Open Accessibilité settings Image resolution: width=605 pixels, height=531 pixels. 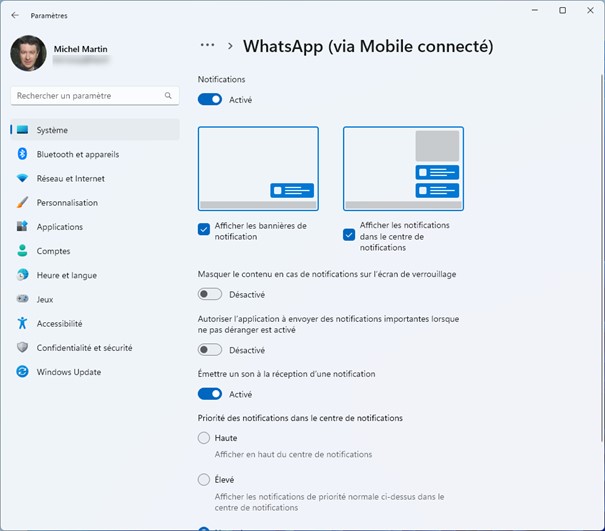[95, 323]
